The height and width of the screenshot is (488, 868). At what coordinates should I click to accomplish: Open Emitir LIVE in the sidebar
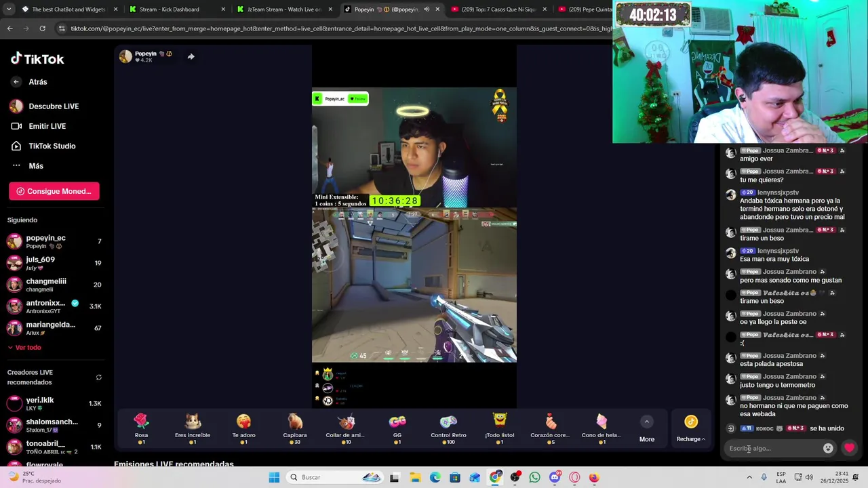39,126
